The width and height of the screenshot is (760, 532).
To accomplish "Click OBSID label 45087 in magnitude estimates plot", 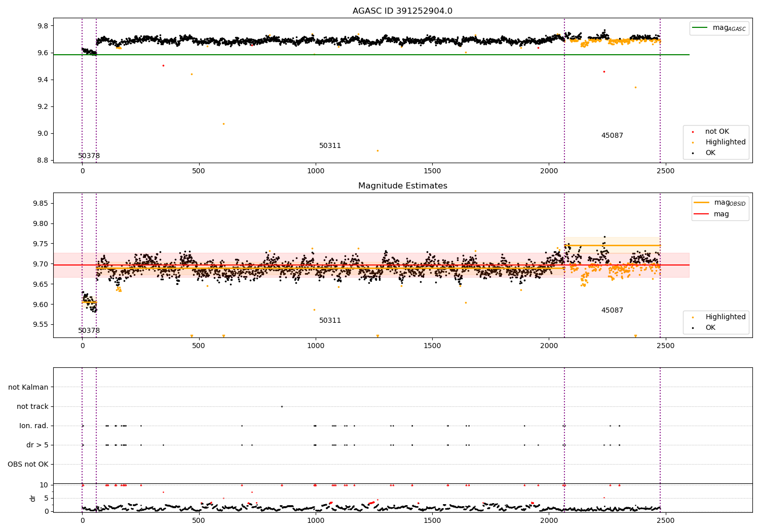I will pyautogui.click(x=612, y=310).
